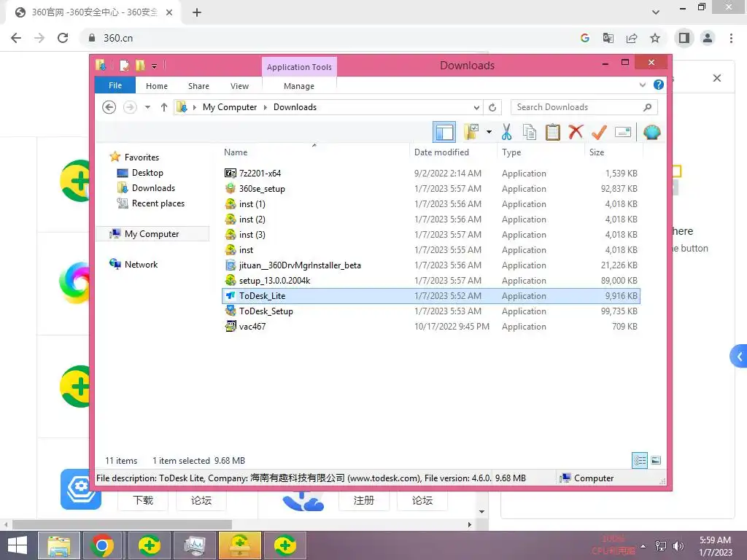This screenshot has width=747, height=560.
Task: Click the red X Delete icon
Action: click(576, 131)
